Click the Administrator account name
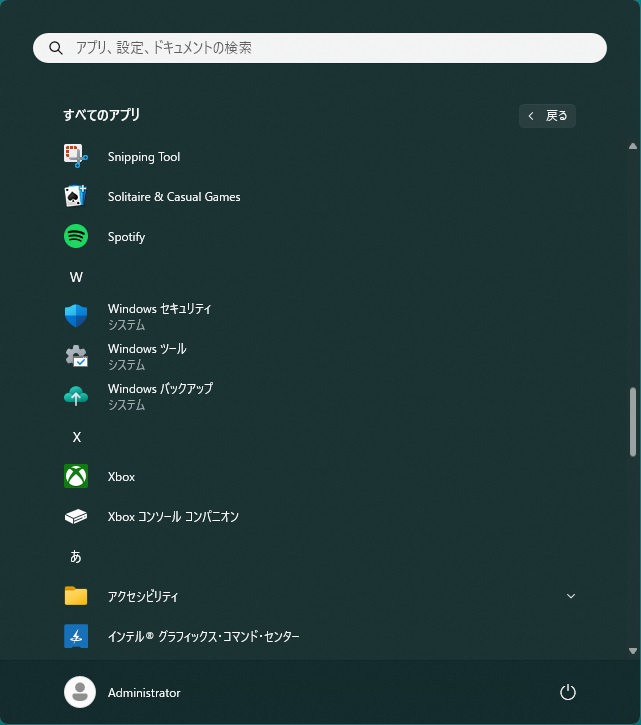This screenshot has height=725, width=641. click(144, 693)
